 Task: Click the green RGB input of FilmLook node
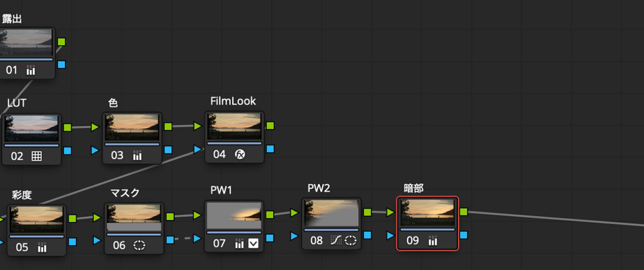coord(198,126)
